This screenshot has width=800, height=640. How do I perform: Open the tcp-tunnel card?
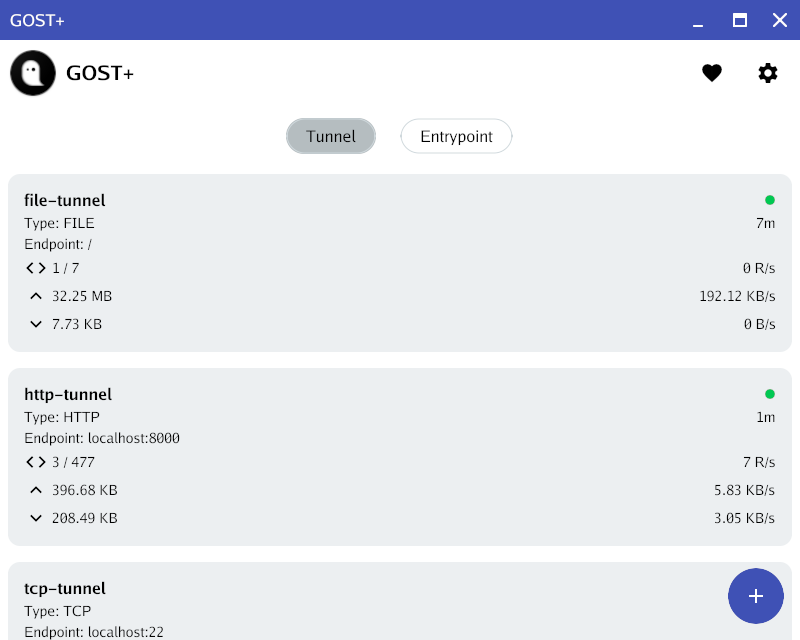coord(400,601)
